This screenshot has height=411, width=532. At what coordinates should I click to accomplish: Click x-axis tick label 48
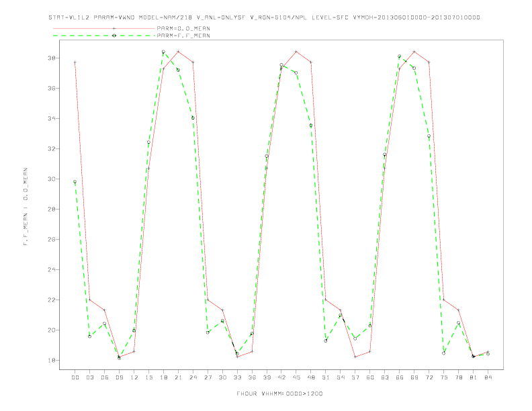pos(311,377)
